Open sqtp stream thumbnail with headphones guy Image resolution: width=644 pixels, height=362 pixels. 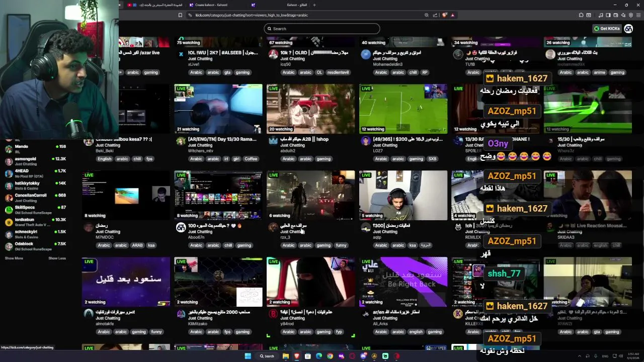pos(403,195)
